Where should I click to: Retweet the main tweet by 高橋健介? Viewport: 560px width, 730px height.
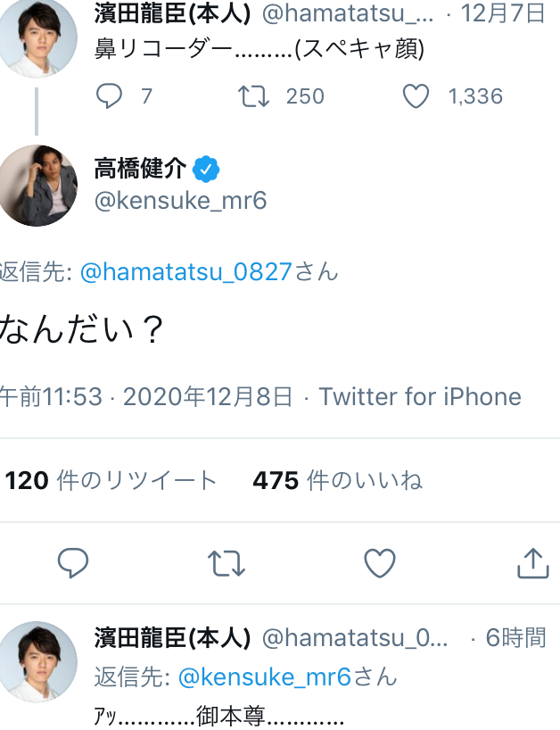click(226, 562)
